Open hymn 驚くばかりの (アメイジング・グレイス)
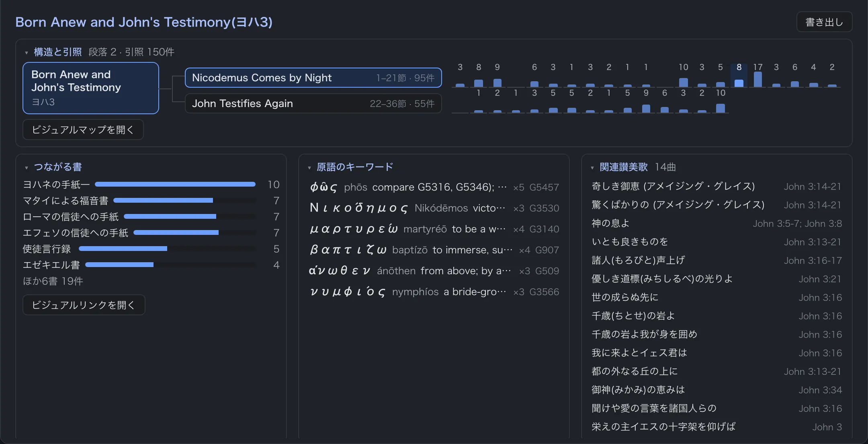Viewport: 868px width, 444px height. (x=717, y=205)
